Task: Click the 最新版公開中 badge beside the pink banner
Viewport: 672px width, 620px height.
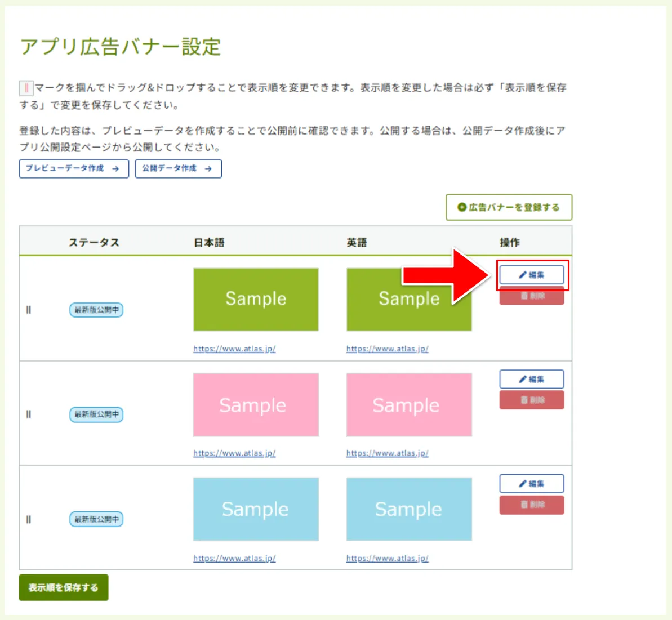Action: [x=96, y=414]
